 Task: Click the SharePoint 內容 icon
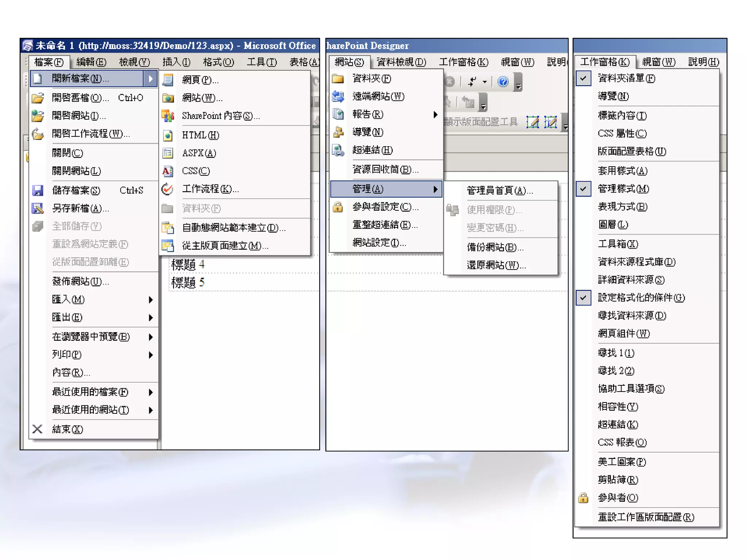(x=167, y=116)
